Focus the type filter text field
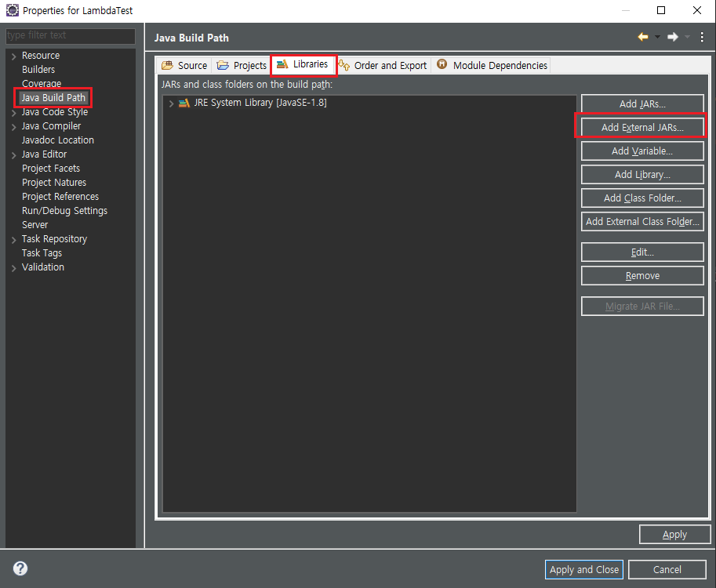716x588 pixels. tap(71, 35)
